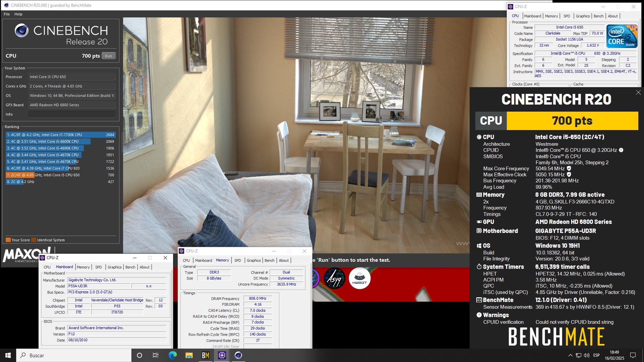Select ranking row Intel Core i7-7700K CPU

point(61,135)
